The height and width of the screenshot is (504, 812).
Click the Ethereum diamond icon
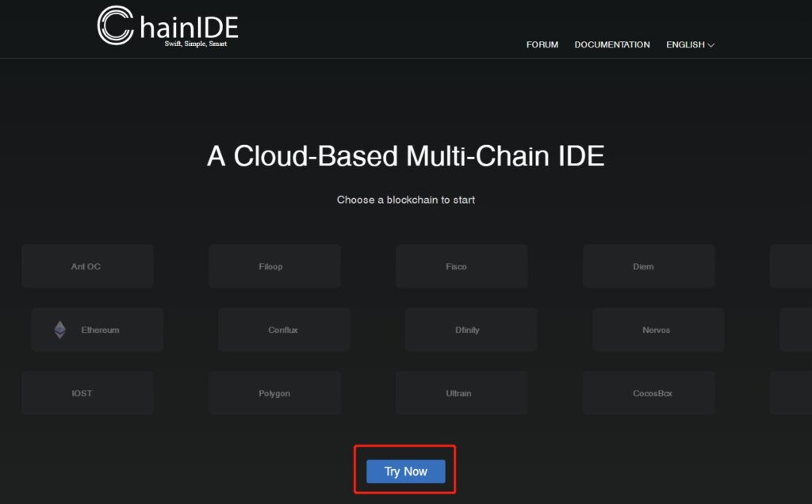(60, 330)
